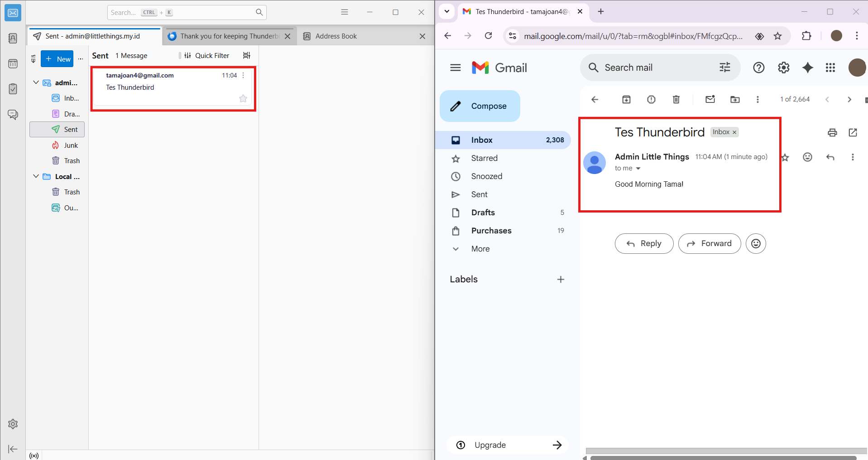Click Thunderbird online status icon

(x=34, y=455)
